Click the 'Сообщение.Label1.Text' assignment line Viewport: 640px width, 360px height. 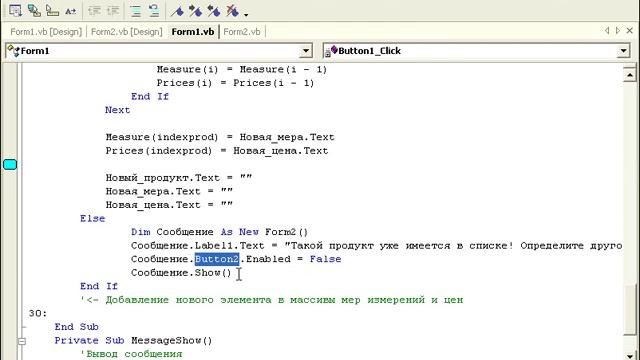[376, 246]
